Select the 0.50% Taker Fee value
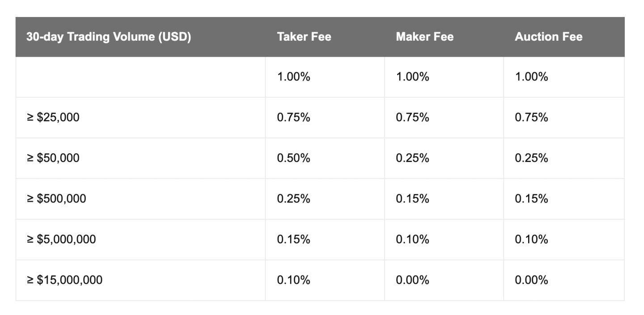 coord(293,158)
